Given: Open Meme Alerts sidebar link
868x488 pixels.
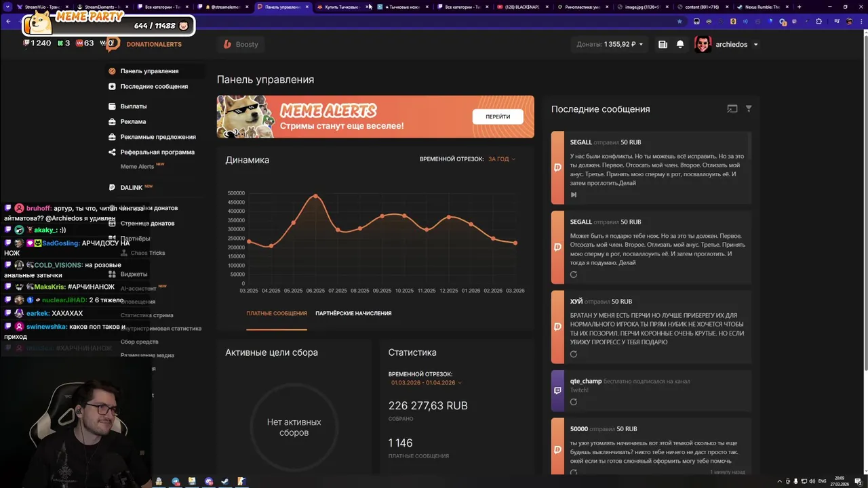Looking at the screenshot, I should (x=137, y=167).
